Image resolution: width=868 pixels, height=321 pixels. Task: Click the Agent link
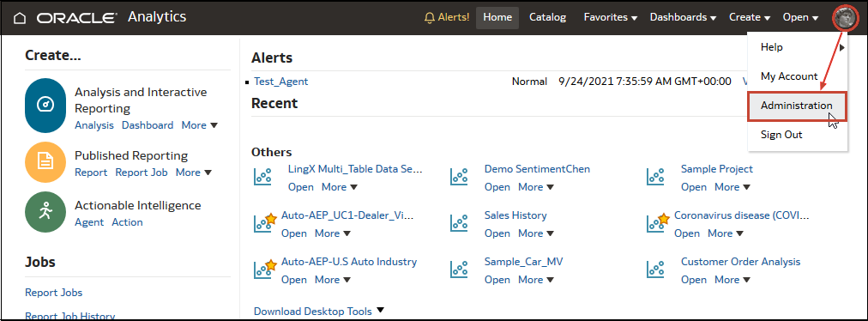point(89,222)
